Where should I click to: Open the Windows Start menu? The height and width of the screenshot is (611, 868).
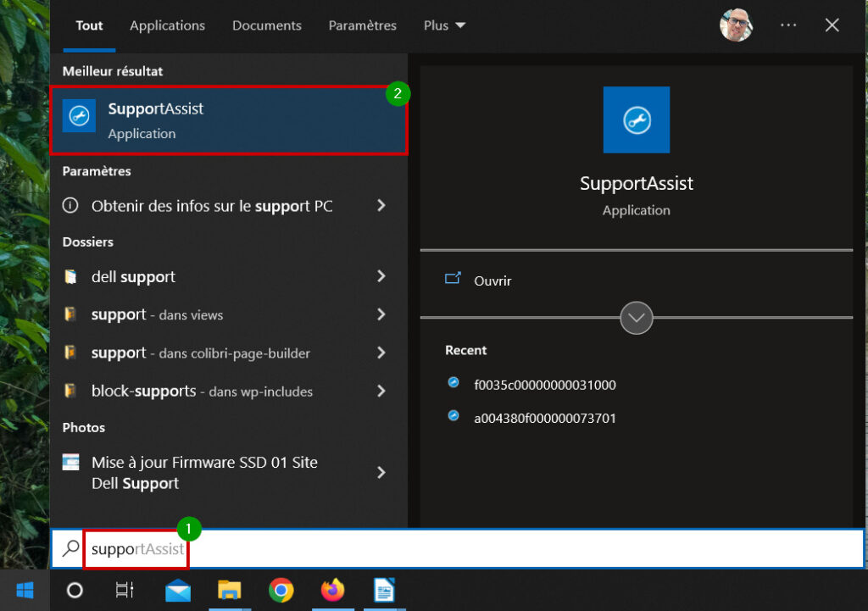click(x=25, y=591)
